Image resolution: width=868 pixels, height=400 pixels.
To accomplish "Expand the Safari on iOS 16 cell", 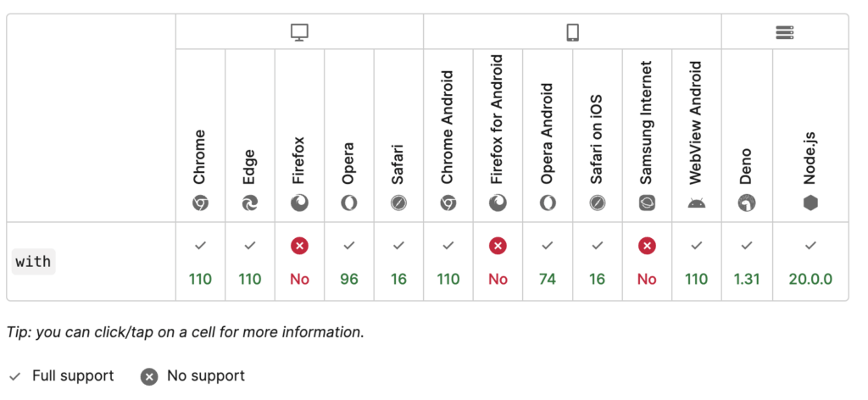I will (x=598, y=262).
